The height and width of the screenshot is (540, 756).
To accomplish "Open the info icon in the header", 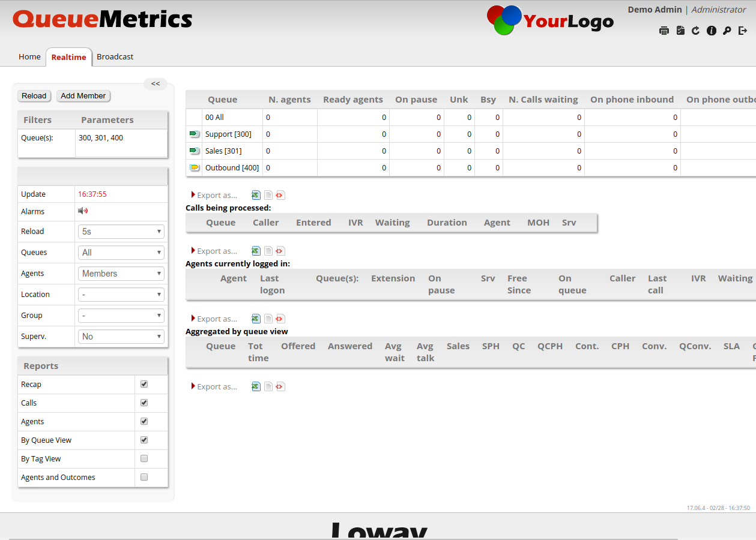I will point(712,31).
